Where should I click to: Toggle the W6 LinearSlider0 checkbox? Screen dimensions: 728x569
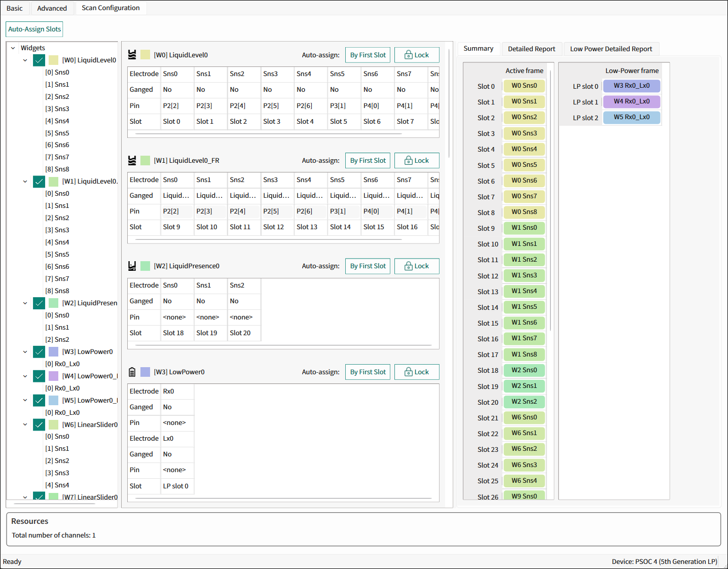(39, 424)
